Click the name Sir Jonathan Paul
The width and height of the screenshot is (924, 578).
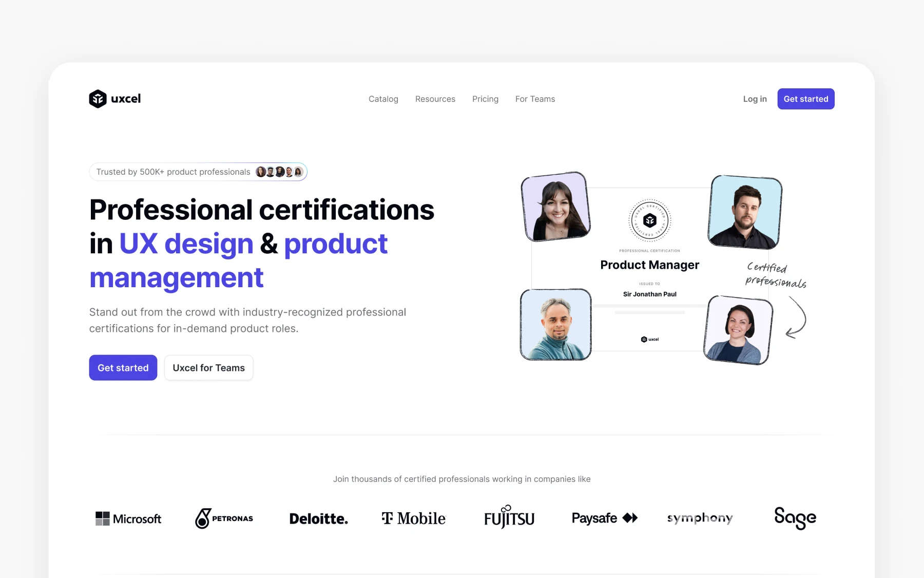[x=650, y=294]
